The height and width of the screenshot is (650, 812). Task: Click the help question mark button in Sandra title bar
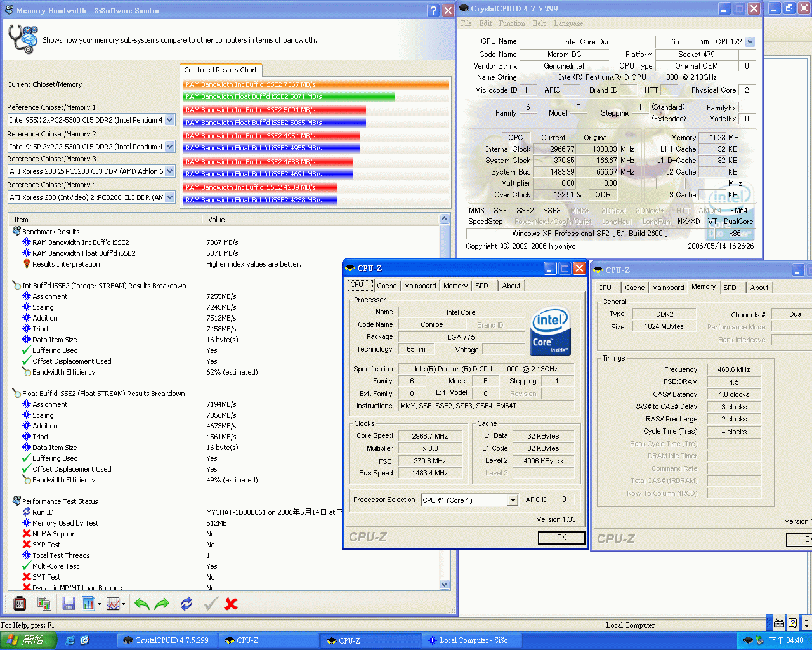[x=433, y=10]
